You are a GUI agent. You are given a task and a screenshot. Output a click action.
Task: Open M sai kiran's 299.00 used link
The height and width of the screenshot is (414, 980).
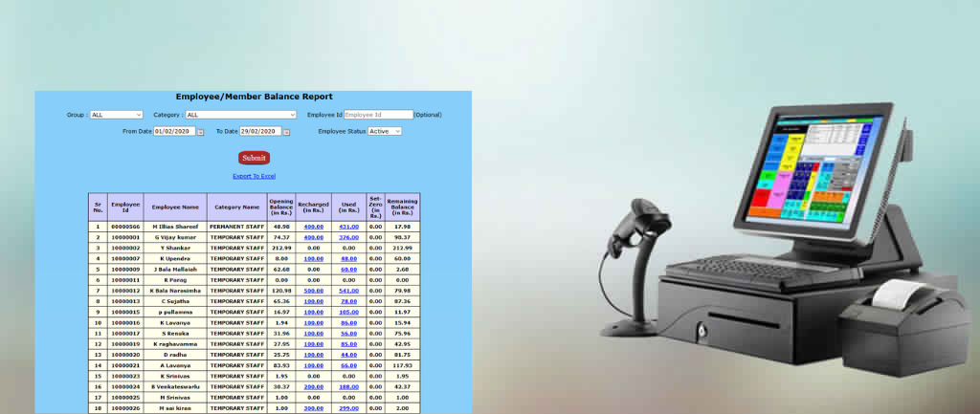tap(348, 408)
